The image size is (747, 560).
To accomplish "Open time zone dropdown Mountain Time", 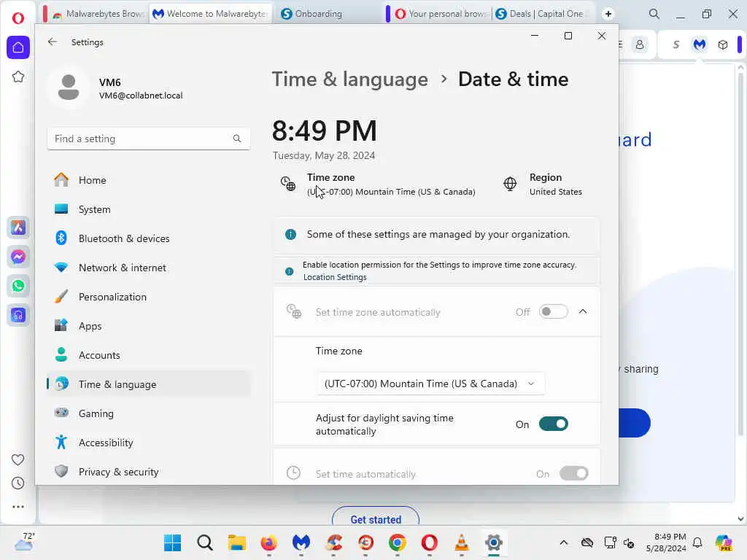I will [430, 384].
